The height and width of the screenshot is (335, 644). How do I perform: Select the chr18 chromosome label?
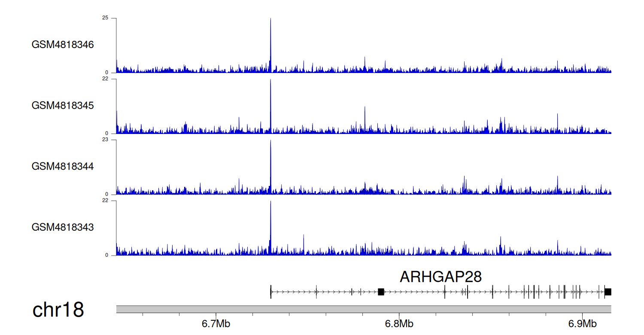click(x=58, y=310)
